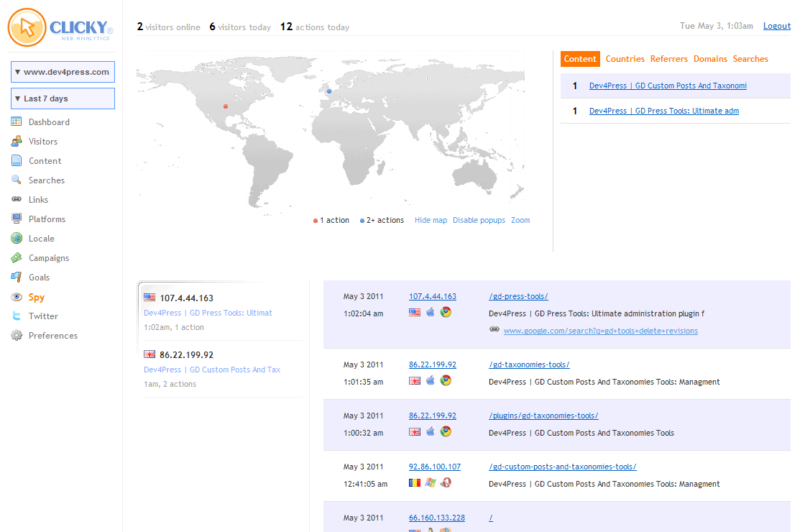Screen dimensions: 805x532
Task: Click the /gd-custom-posts-and-taxonomies-tools/ link
Action: tap(563, 467)
